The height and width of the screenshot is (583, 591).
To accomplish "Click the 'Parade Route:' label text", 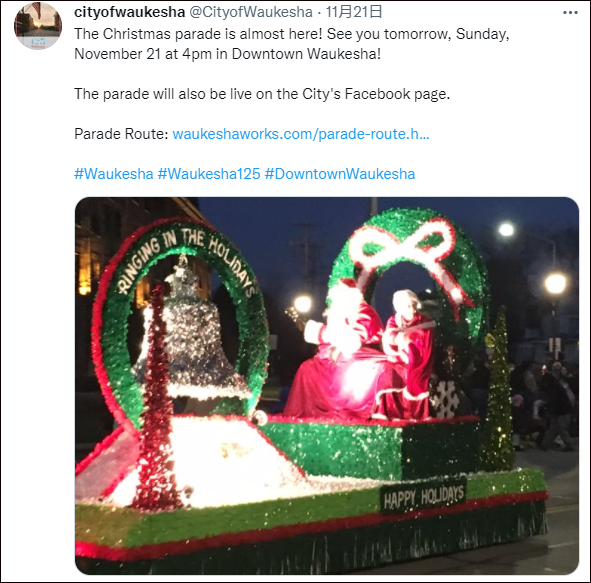I will (x=121, y=134).
